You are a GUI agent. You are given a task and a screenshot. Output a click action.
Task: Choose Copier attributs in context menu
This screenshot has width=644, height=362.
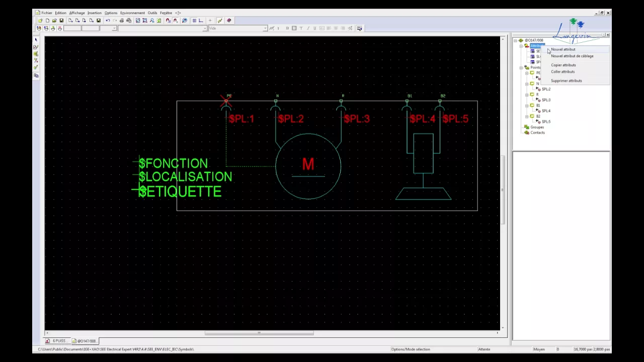tap(563, 65)
